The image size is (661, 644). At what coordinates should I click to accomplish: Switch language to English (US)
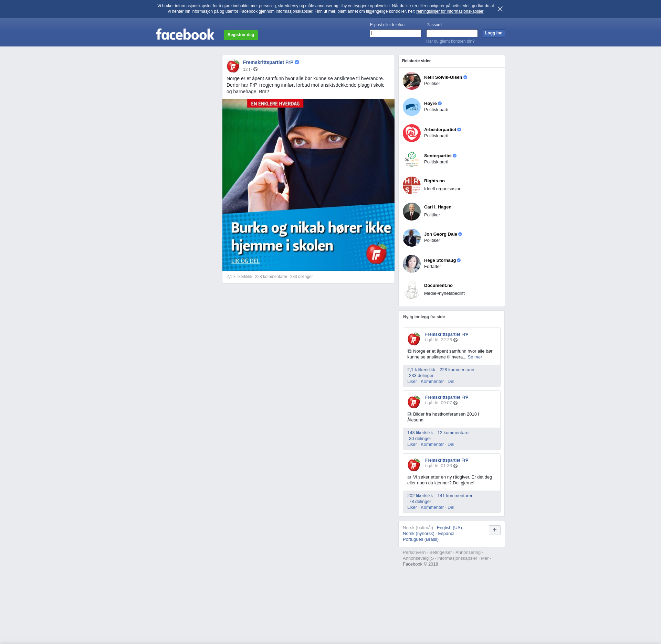click(449, 528)
